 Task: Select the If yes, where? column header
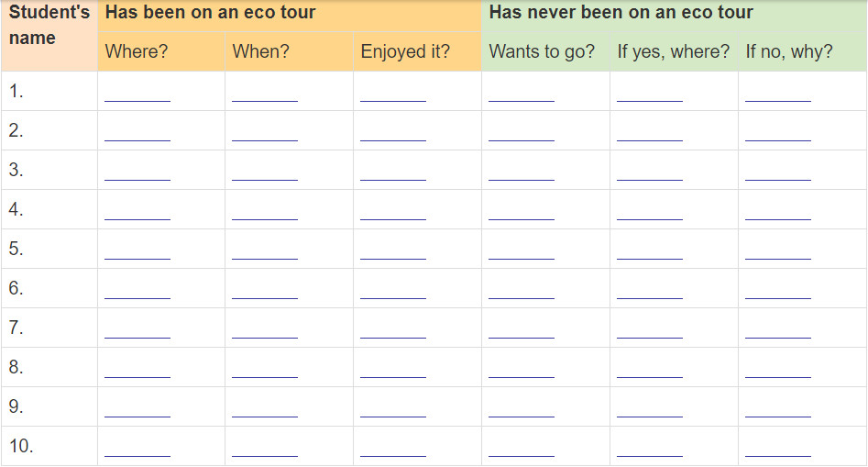[675, 51]
